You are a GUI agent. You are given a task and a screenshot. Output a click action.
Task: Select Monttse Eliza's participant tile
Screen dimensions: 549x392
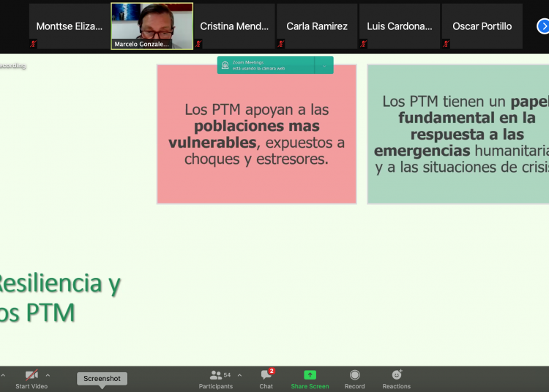pyautogui.click(x=70, y=26)
